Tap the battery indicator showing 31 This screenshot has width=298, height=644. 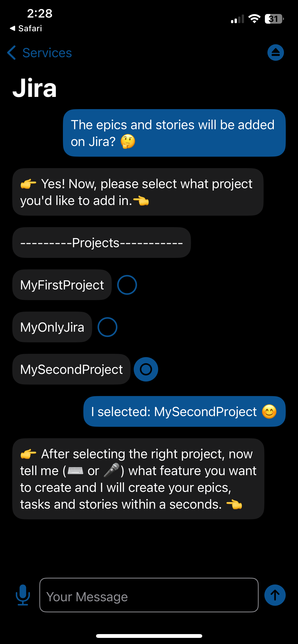tap(274, 19)
